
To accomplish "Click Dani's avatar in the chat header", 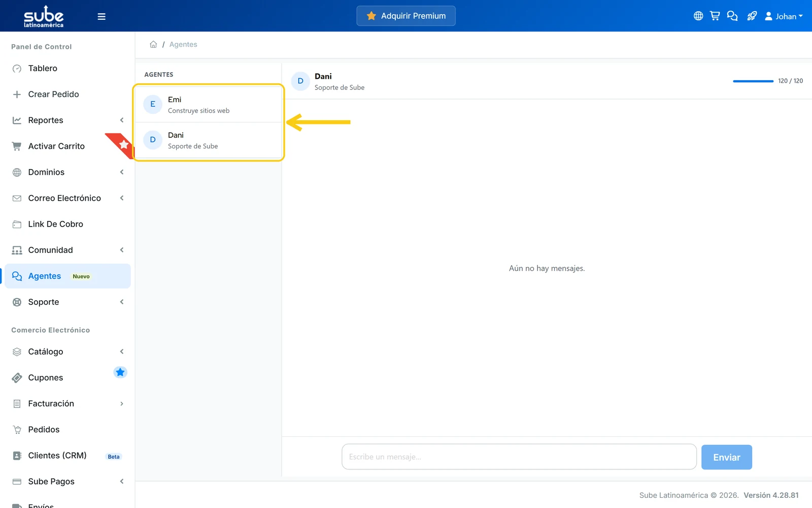I will pos(300,81).
